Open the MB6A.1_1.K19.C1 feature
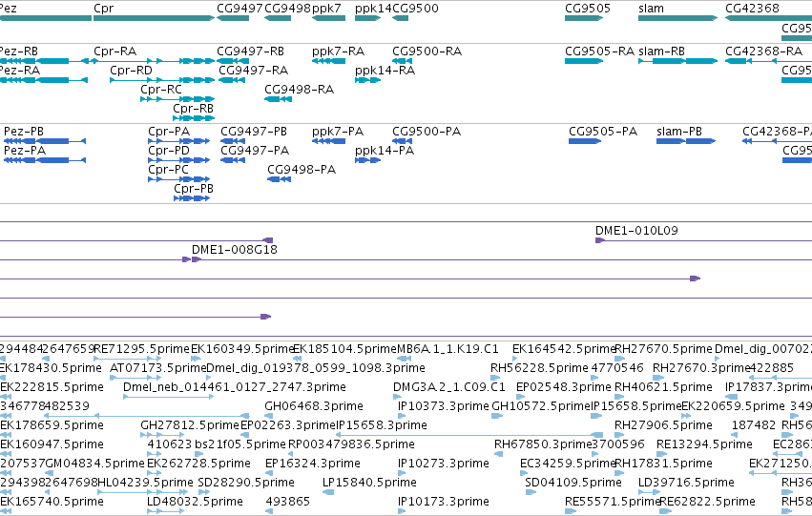The height and width of the screenshot is (516, 812). (405, 359)
